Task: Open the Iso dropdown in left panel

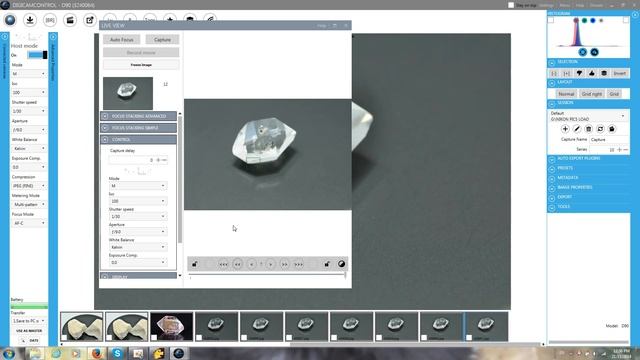Action: tap(28, 93)
